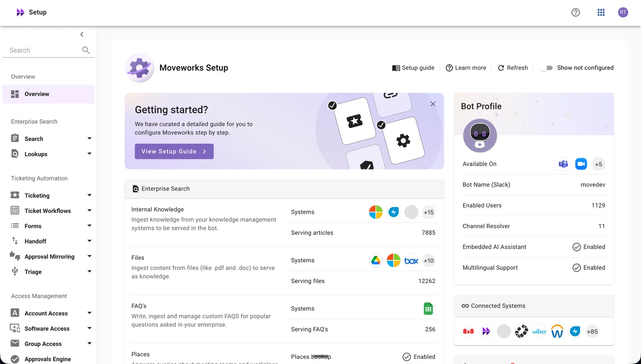Focus the sidebar Search field
The image size is (641, 364).
click(x=48, y=50)
